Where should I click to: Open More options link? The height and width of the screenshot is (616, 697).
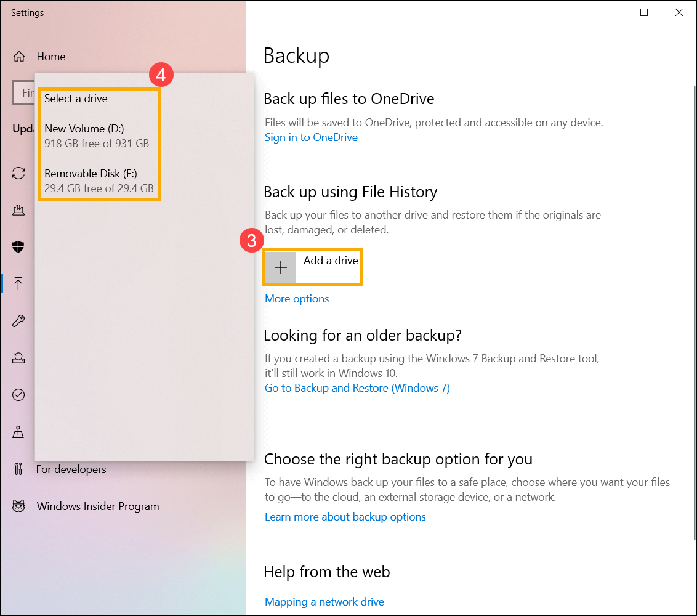coord(297,298)
